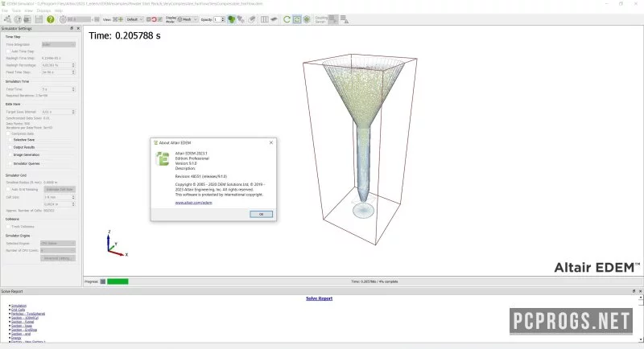Image resolution: width=644 pixels, height=349 pixels.
Task: Close the About Altair EDEM dialog
Action: [x=271, y=142]
